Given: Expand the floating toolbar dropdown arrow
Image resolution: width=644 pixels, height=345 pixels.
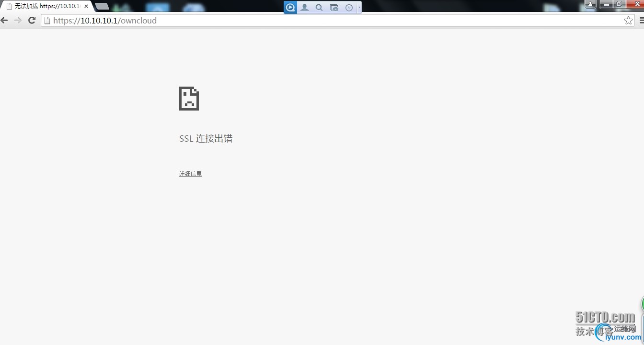Looking at the screenshot, I should coord(359,8).
